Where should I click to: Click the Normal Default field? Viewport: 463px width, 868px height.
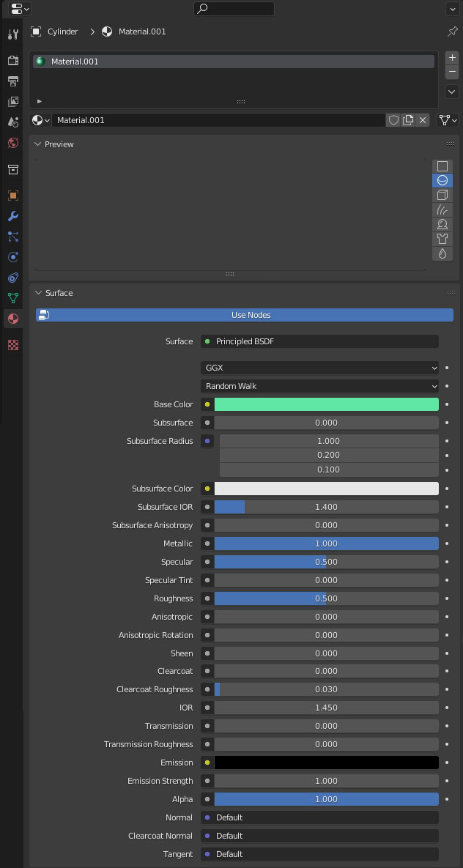tap(319, 817)
